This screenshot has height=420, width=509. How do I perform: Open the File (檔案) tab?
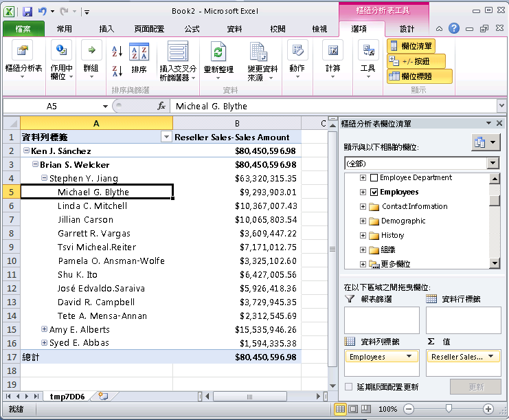(23, 29)
